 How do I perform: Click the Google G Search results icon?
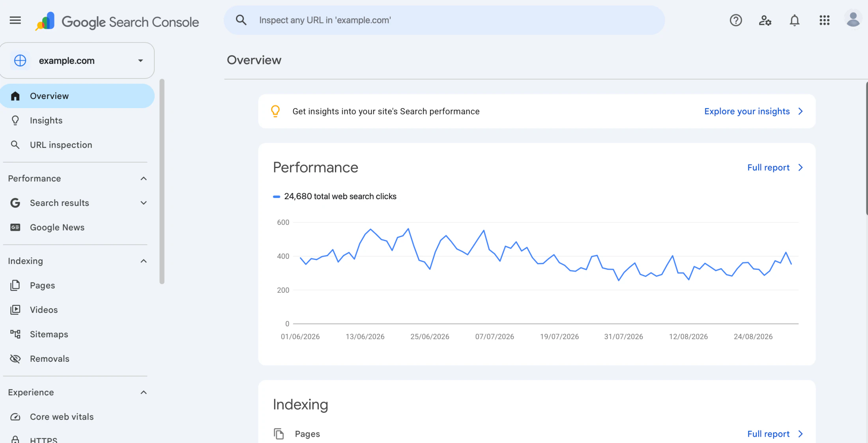15,203
